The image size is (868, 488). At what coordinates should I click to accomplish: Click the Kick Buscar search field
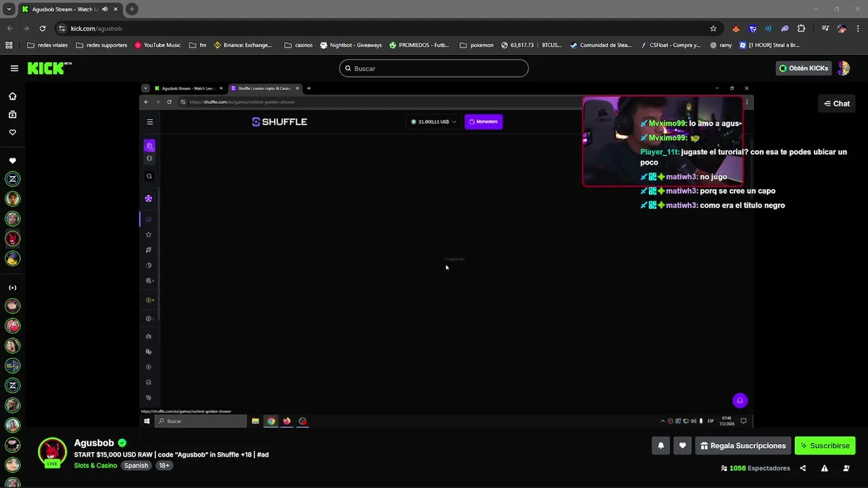pos(434,68)
